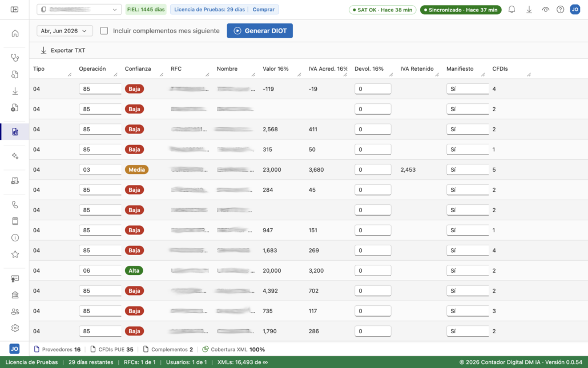588x368 pixels.
Task: Open the home icon in sidebar
Action: point(15,33)
